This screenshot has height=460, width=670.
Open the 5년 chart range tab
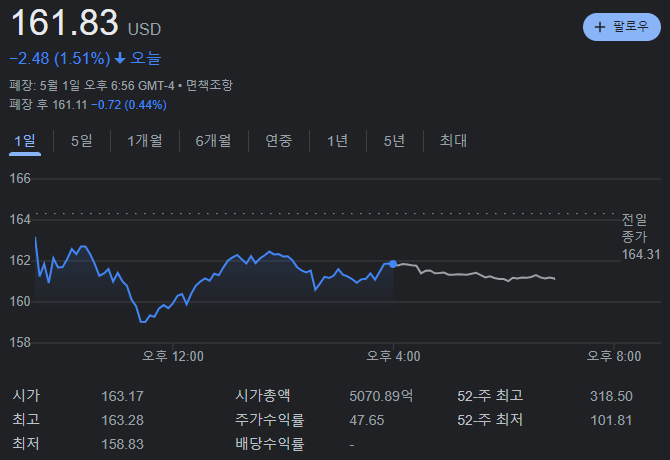coord(394,141)
